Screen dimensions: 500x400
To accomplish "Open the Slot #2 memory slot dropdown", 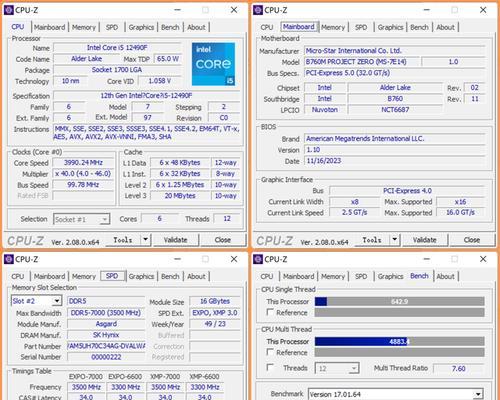I will tap(57, 301).
